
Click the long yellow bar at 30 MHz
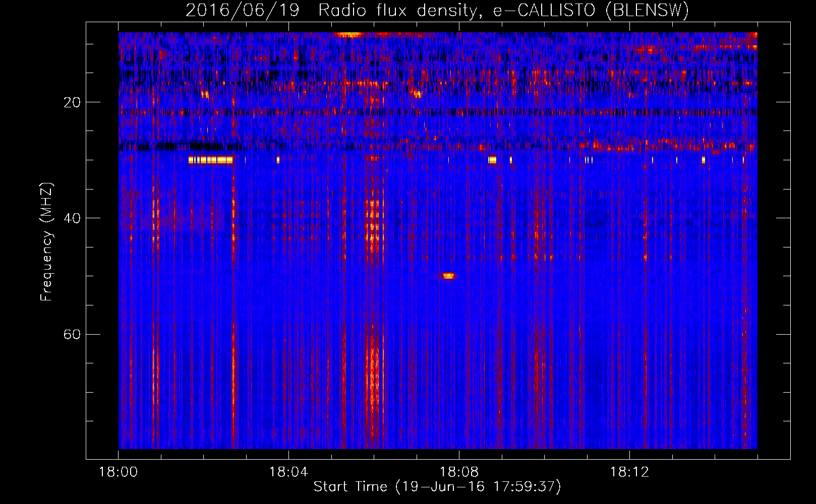tap(210, 160)
